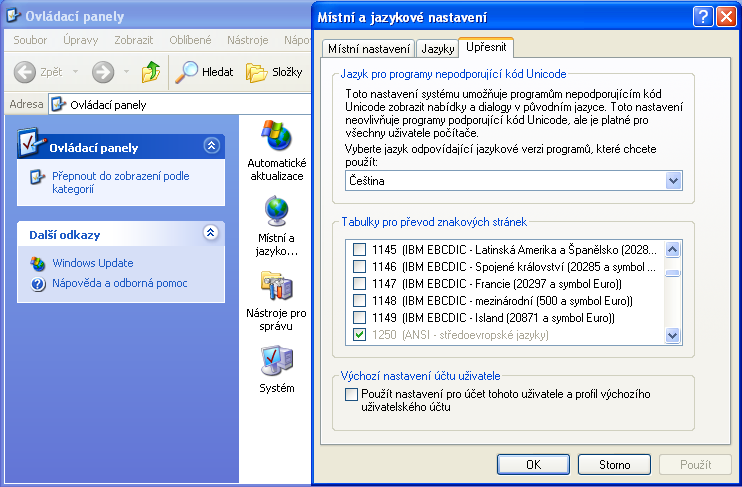Image resolution: width=742 pixels, height=487 pixels.
Task: Open the Nástroje menu
Action: [x=247, y=40]
